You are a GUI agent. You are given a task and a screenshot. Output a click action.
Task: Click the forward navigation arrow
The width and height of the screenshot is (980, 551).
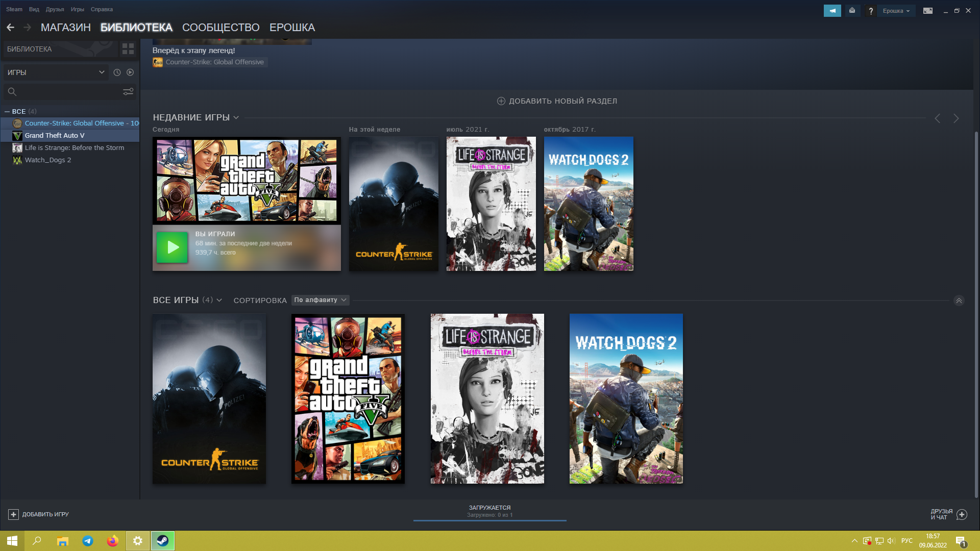pos(28,28)
